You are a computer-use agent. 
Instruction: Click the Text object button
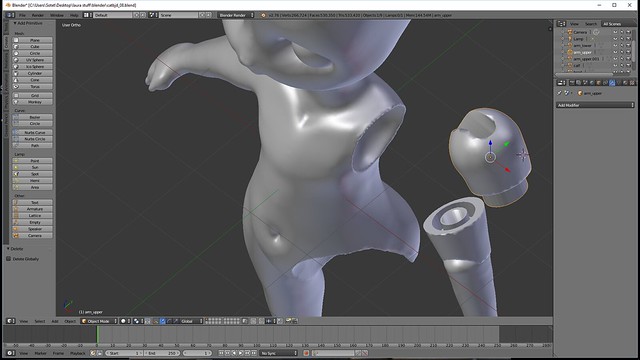coord(32,202)
